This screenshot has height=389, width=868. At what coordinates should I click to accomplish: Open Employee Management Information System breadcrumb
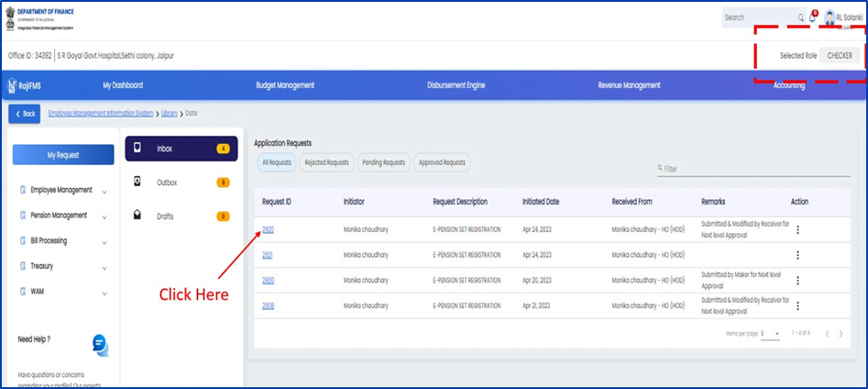(x=101, y=113)
